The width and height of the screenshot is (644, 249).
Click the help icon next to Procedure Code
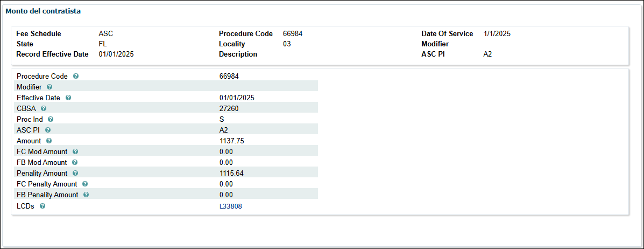[x=76, y=77]
